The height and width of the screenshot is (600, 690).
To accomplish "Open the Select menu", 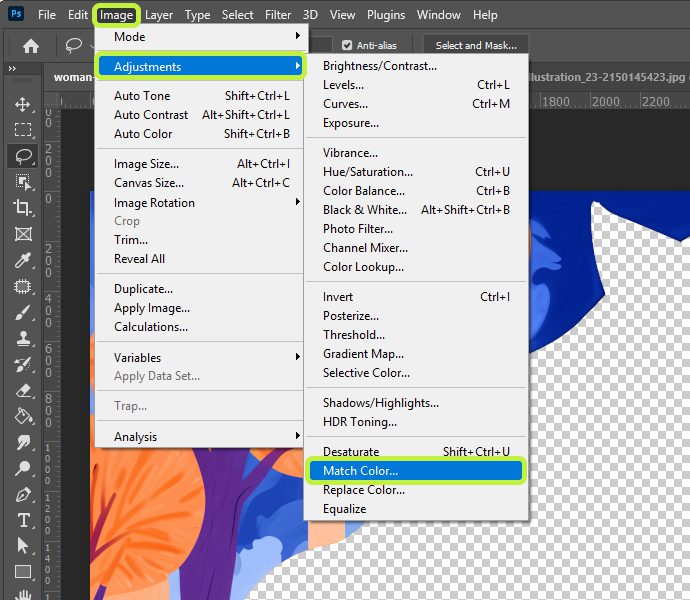I will [x=237, y=15].
